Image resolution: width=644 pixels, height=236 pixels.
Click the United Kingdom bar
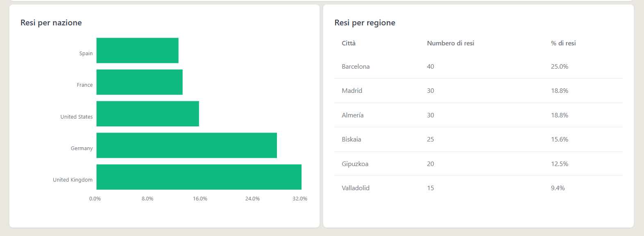[199, 177]
